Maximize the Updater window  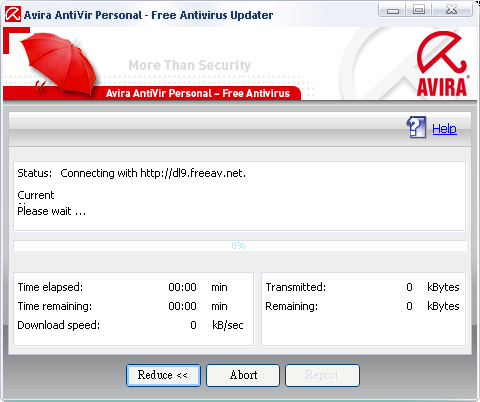[419, 10]
